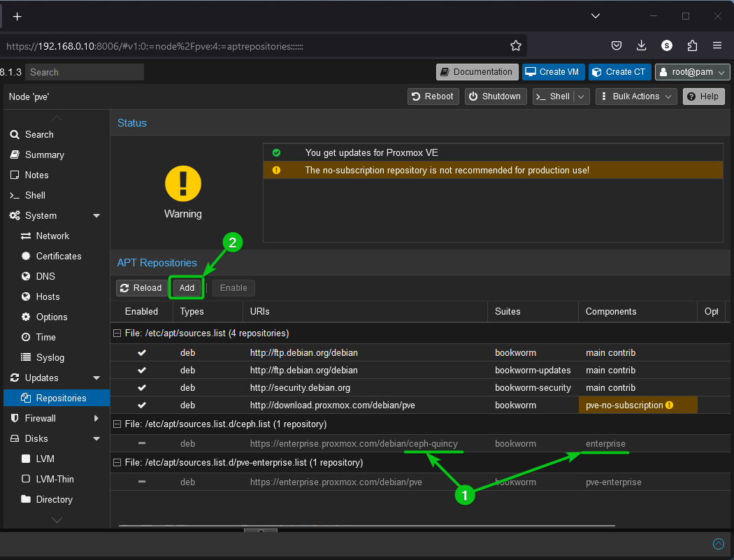Click the bottom-right scroll-to-top circle icon
This screenshot has height=560, width=734.
718,544
